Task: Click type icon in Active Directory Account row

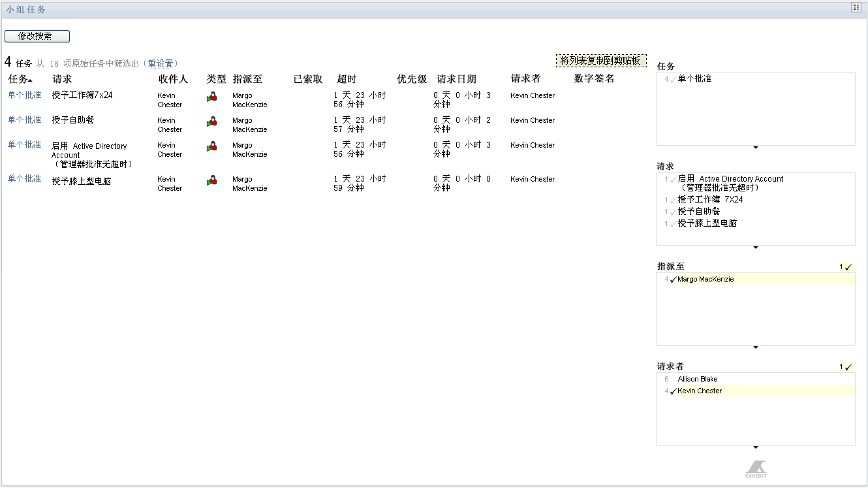Action: (x=211, y=146)
